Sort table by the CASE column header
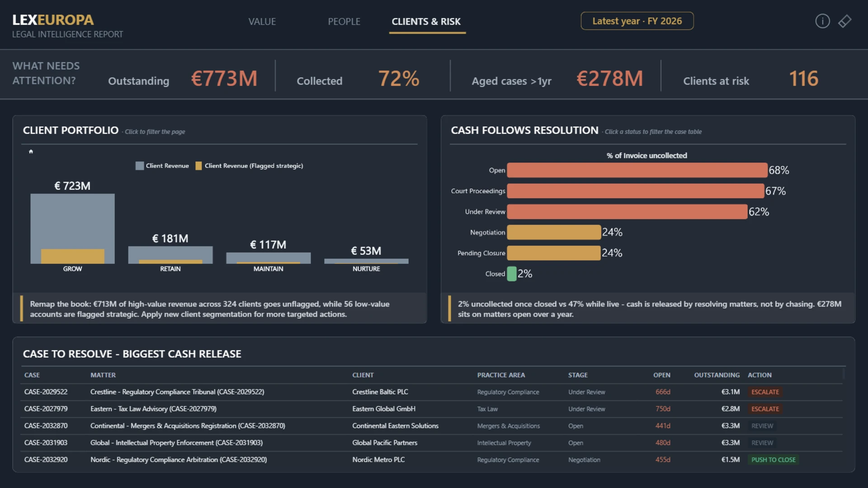868x488 pixels. (32, 375)
